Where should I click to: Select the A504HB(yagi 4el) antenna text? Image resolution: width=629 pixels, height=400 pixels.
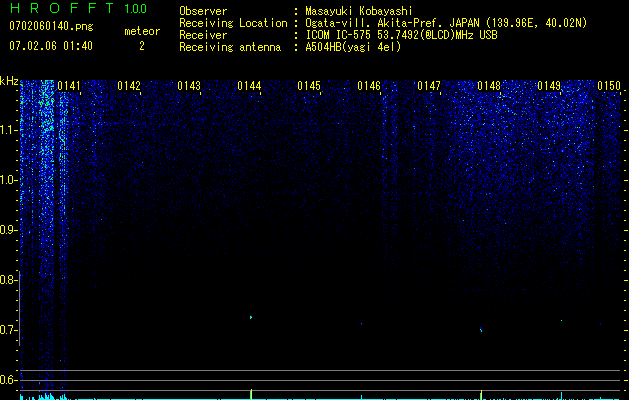pyautogui.click(x=353, y=47)
